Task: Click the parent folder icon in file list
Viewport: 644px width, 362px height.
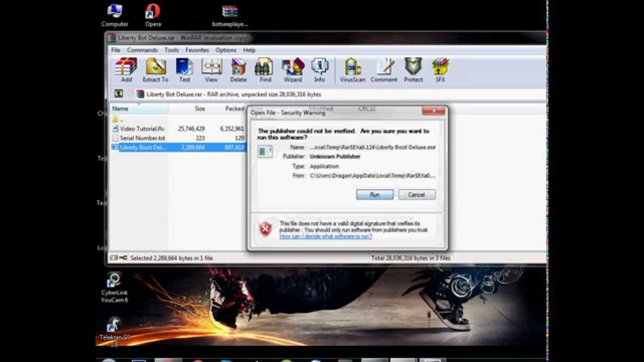Action: [x=115, y=120]
